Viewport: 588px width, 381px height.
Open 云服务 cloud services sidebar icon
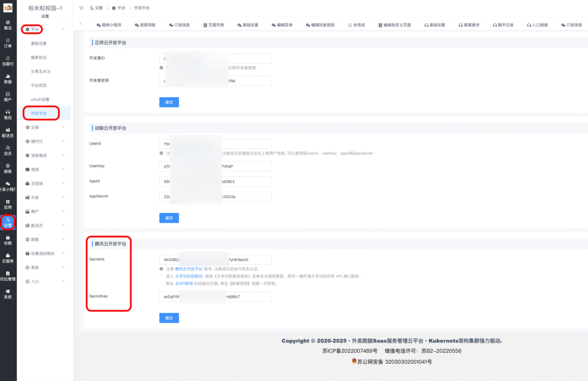pyautogui.click(x=7, y=258)
